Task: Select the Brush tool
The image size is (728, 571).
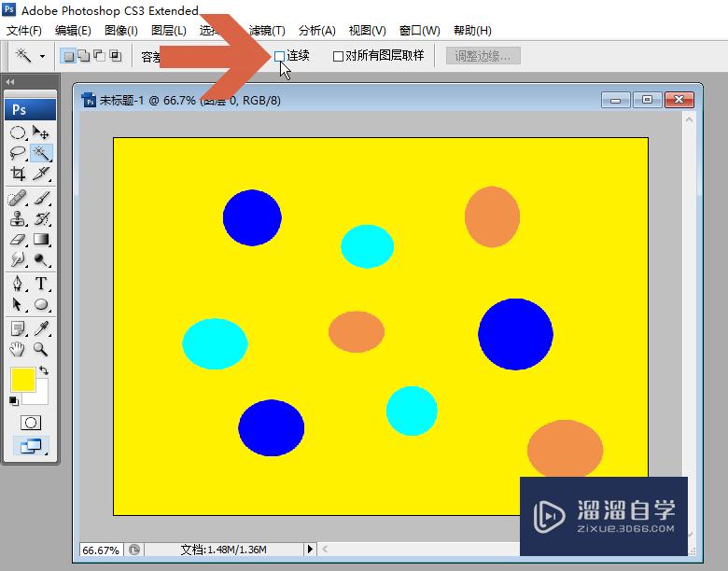Action: point(41,198)
